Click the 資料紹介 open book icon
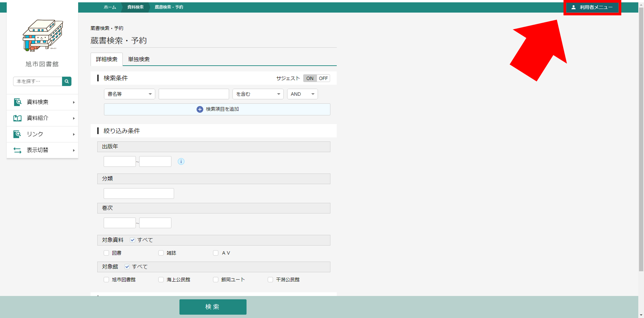The image size is (644, 318). point(17,118)
